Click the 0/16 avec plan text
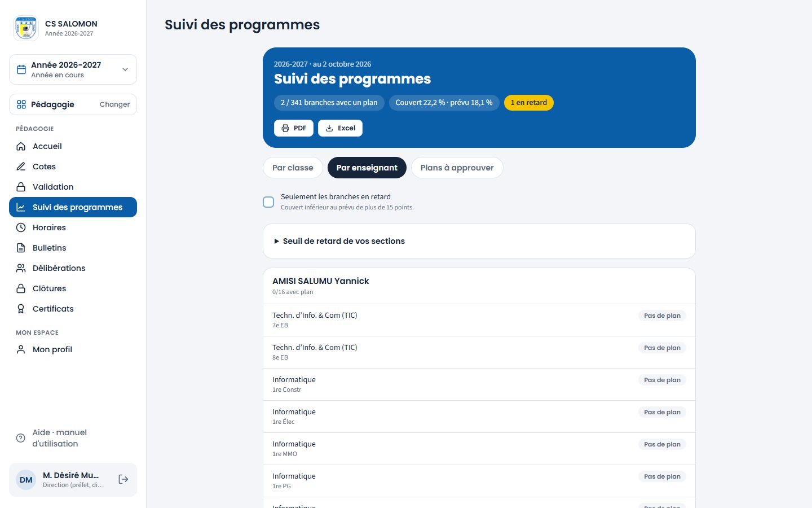The width and height of the screenshot is (812, 508). tap(293, 292)
